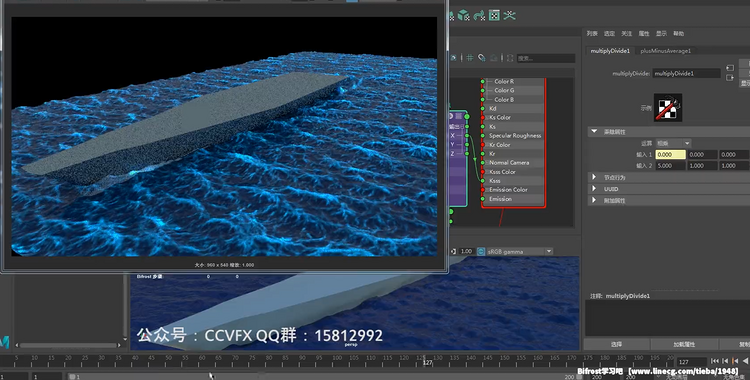Click the multiplyDivide sample swatch thumbnail
The height and width of the screenshot is (380, 750).
coord(668,107)
